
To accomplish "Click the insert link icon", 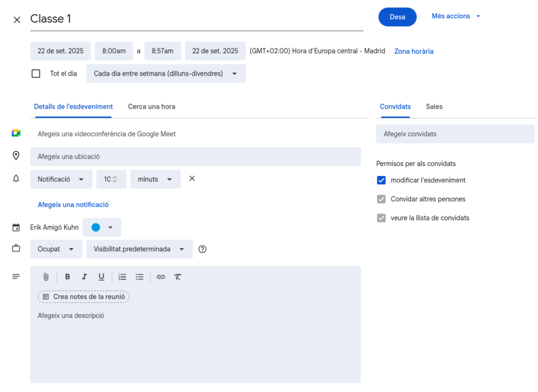I will tap(161, 277).
